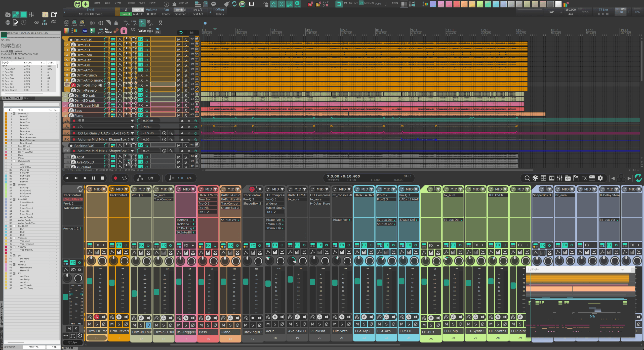
Task: Click the TAP tempo button
Action: (551, 12)
